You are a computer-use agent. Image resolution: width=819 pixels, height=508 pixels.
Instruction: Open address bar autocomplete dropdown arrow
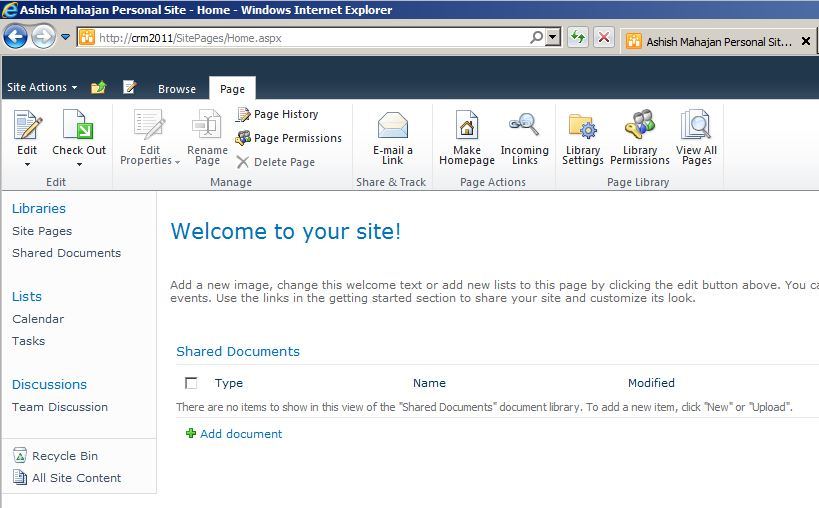553,37
